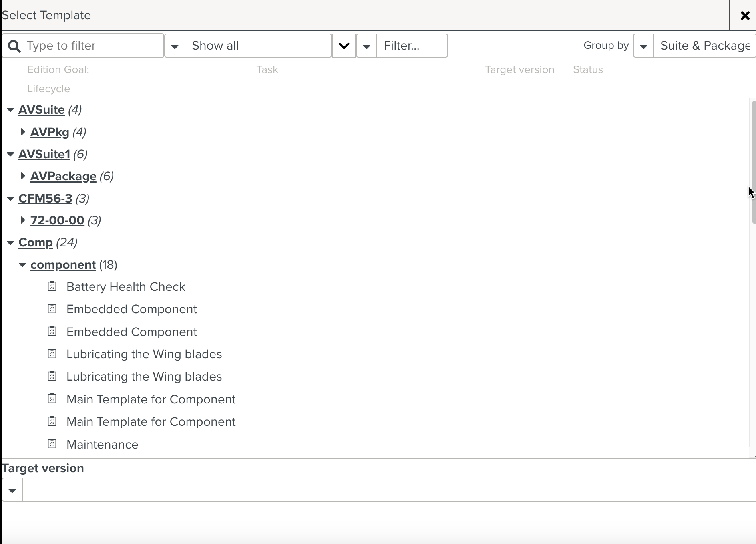Expand the 72-00-00 tree node
756x544 pixels.
pos(23,220)
